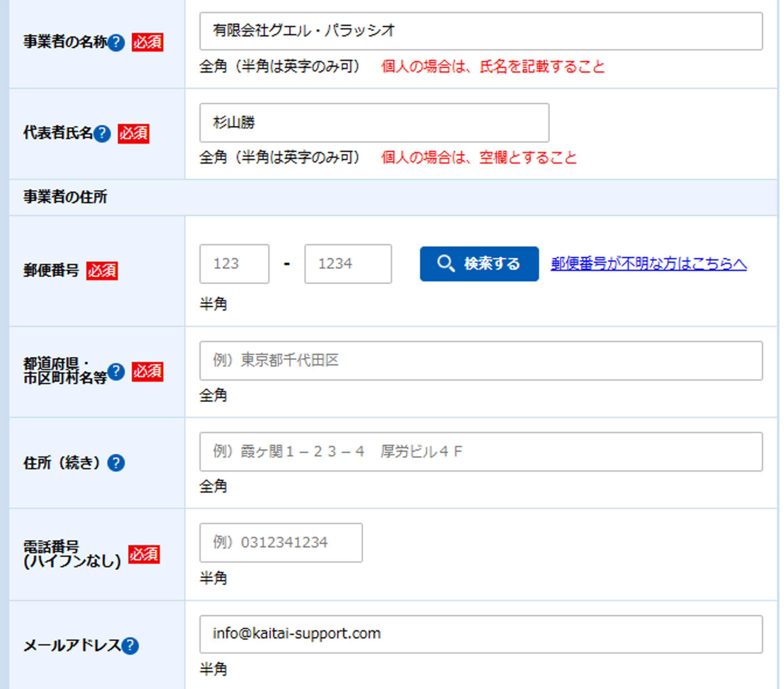Click help icon beside 都道府県・市区町村名等

pyautogui.click(x=116, y=372)
